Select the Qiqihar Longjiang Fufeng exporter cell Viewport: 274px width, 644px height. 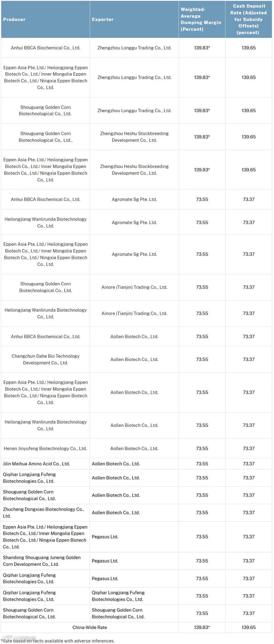coord(134,596)
